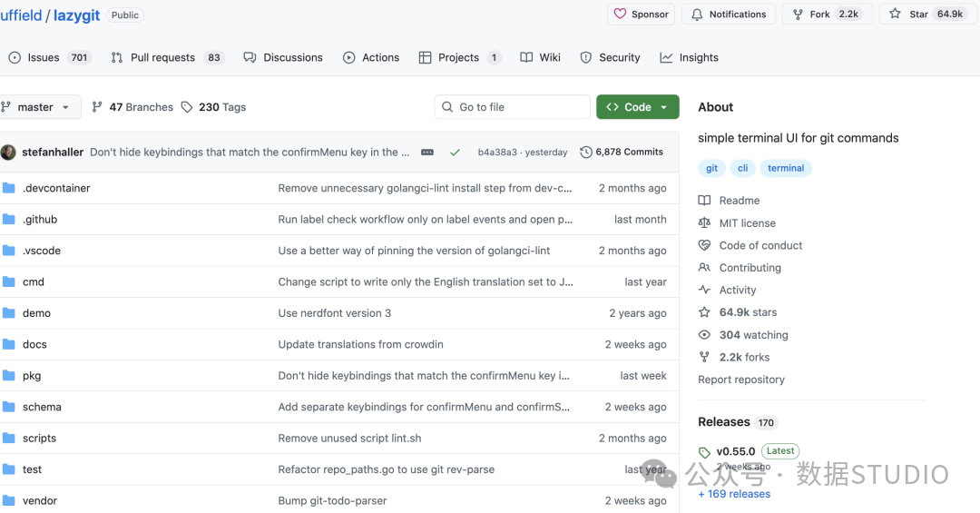This screenshot has width=980, height=513.
Task: Open 'Update translations from crowdin' commit
Action: point(360,344)
